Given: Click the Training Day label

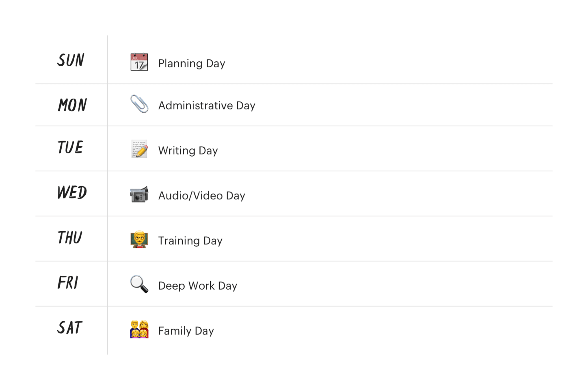Looking at the screenshot, I should (190, 241).
